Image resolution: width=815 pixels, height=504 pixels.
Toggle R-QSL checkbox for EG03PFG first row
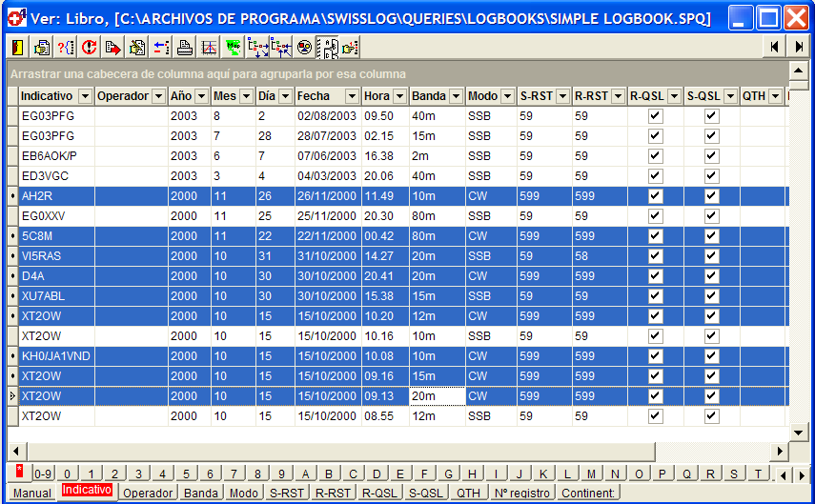655,115
